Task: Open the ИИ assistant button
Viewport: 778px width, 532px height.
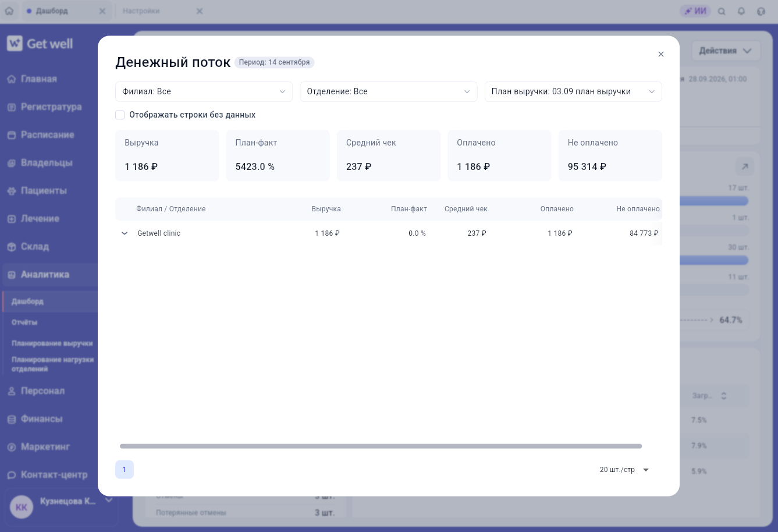Action: [x=695, y=11]
